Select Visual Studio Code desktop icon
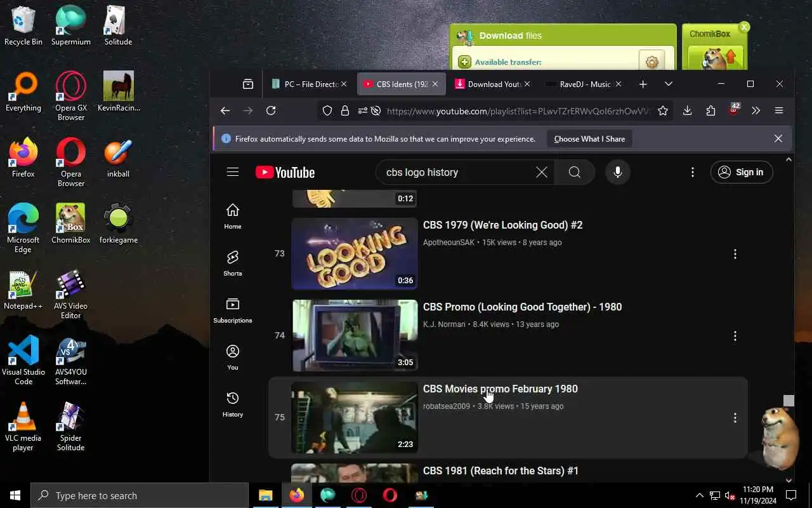This screenshot has width=812, height=508. coord(23,360)
